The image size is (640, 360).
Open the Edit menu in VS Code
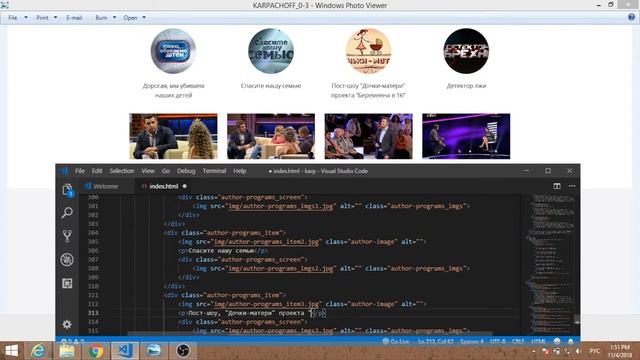click(97, 171)
